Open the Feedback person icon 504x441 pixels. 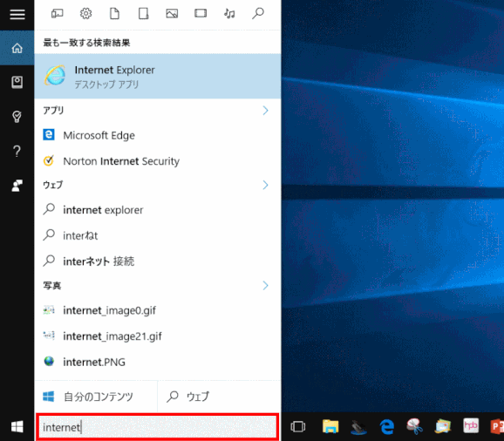click(17, 186)
